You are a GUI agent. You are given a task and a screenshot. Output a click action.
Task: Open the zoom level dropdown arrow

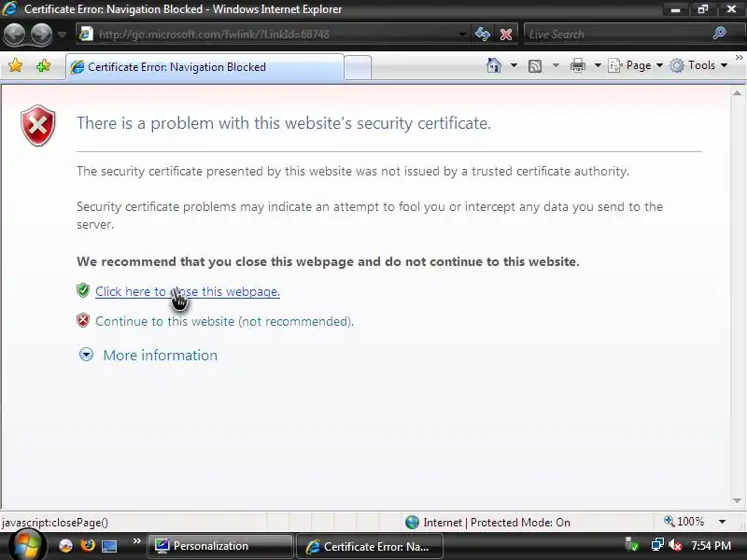[x=722, y=522]
